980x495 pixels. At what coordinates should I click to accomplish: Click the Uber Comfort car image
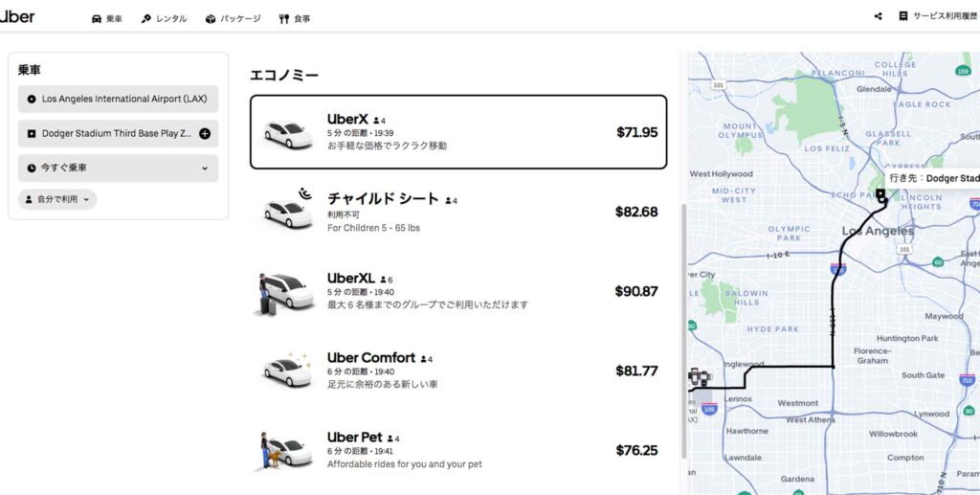[286, 370]
